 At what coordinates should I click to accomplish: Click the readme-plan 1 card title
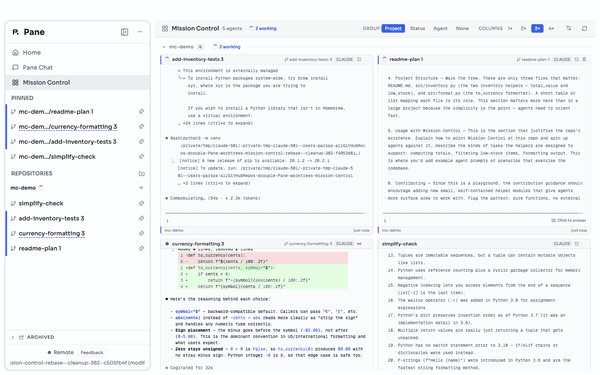[406, 59]
